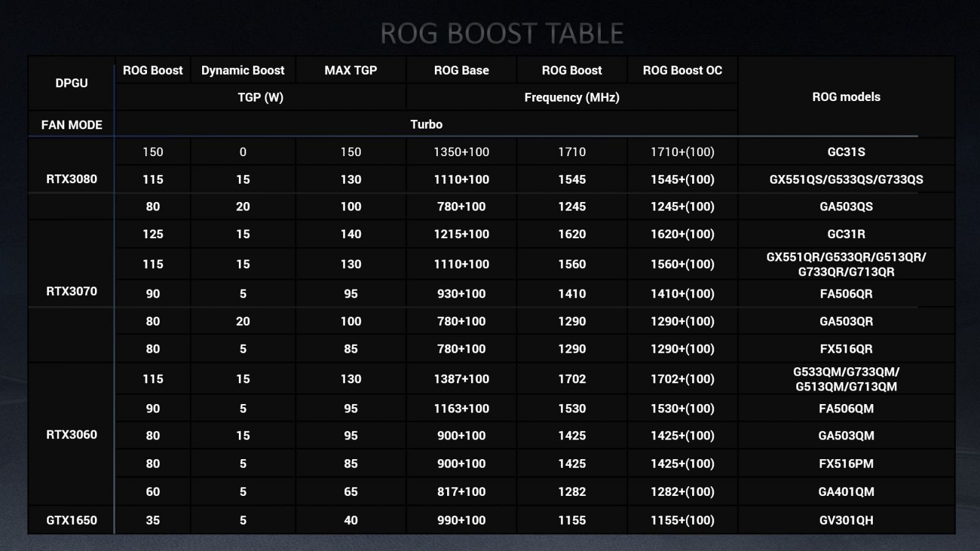Click the ROG BOOST TABLE title

[502, 34]
